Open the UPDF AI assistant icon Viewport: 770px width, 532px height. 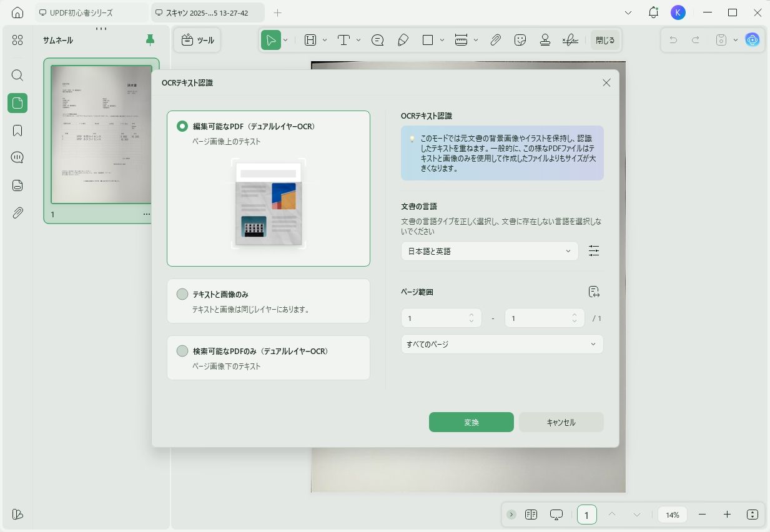[753, 40]
